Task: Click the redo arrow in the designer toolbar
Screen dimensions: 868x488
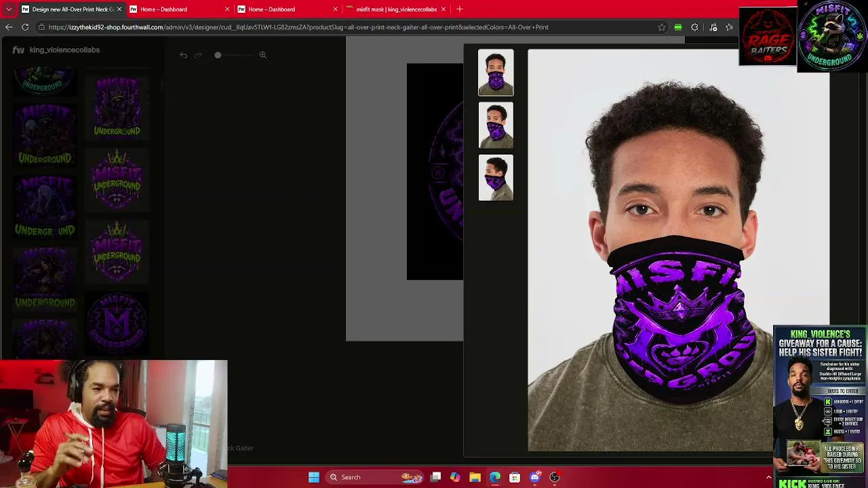Action: click(x=198, y=55)
